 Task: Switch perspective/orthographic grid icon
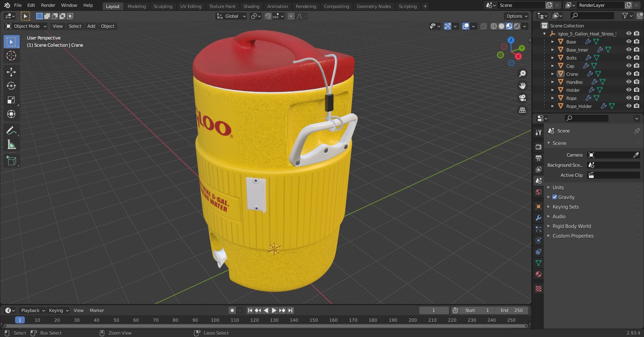point(522,110)
